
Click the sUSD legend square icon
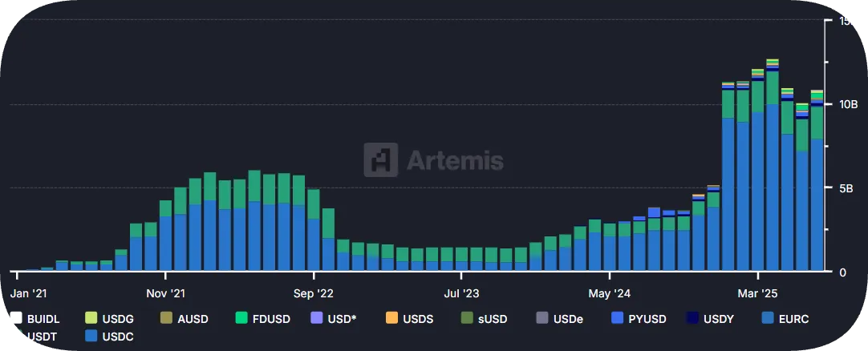click(x=468, y=318)
